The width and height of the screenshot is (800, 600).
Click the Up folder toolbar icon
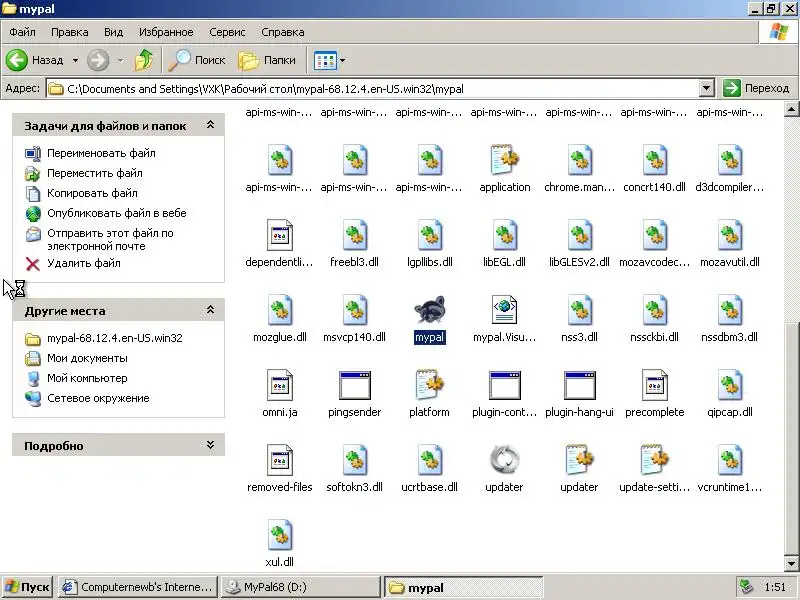[x=144, y=60]
